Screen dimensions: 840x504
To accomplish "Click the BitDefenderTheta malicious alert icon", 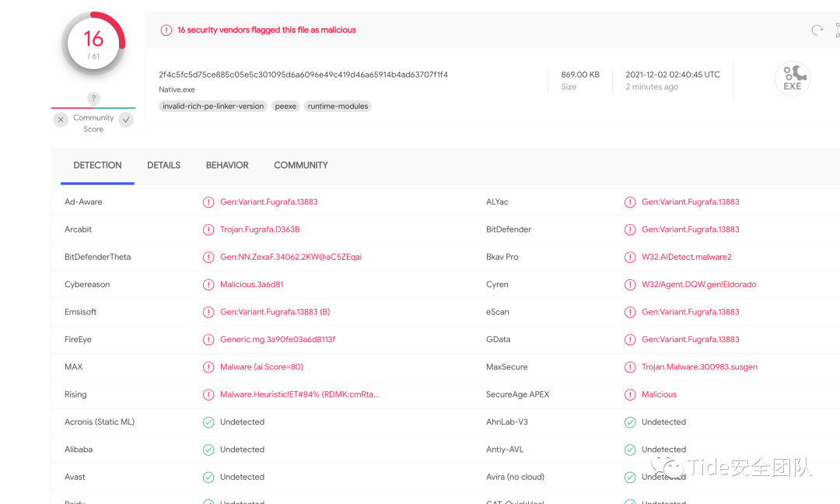I will 208,257.
